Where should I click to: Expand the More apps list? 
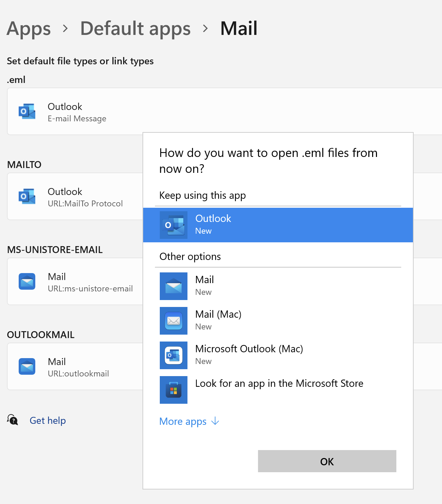point(189,421)
